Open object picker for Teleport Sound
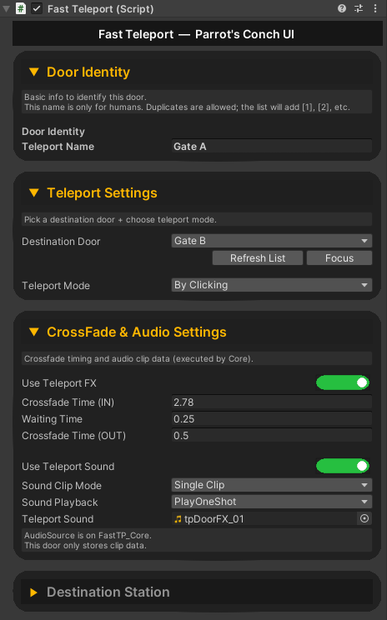Image resolution: width=387 pixels, height=620 pixels. click(364, 518)
